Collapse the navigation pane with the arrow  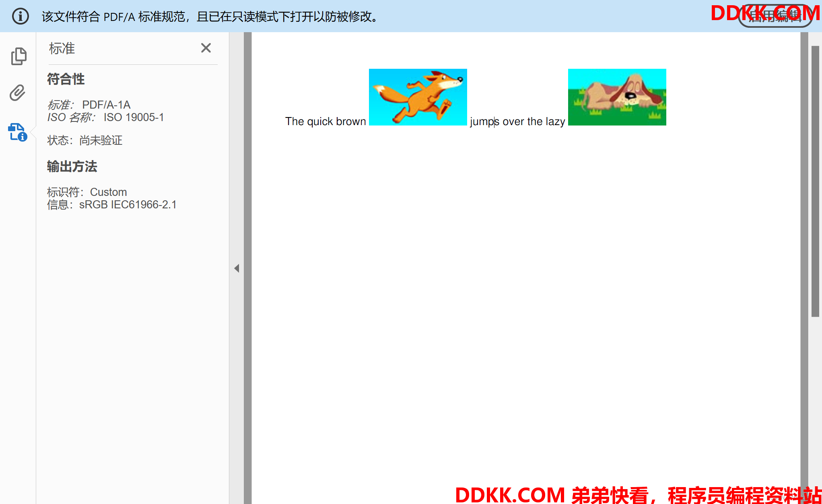tap(237, 268)
